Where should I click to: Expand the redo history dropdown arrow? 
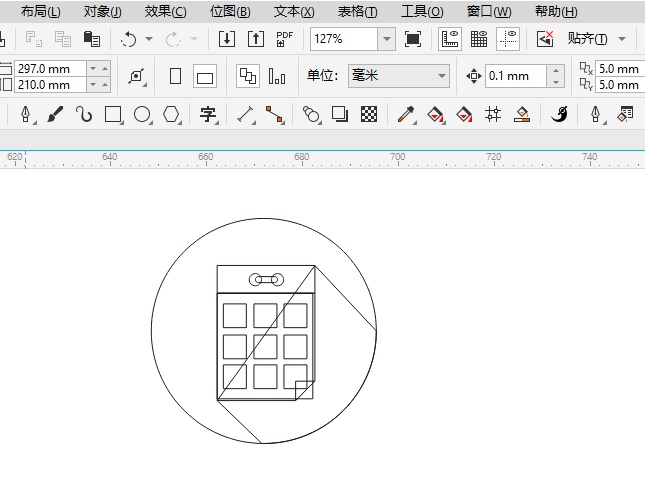[194, 39]
